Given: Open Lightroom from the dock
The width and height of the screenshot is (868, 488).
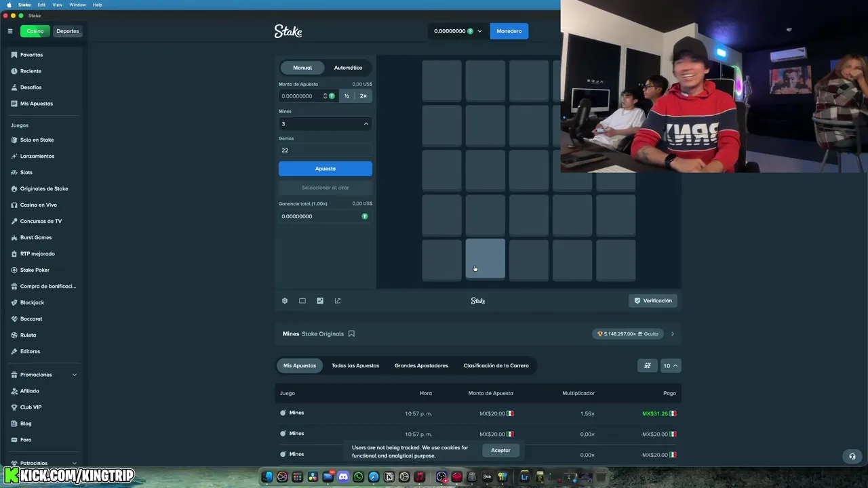Looking at the screenshot, I should 524,477.
